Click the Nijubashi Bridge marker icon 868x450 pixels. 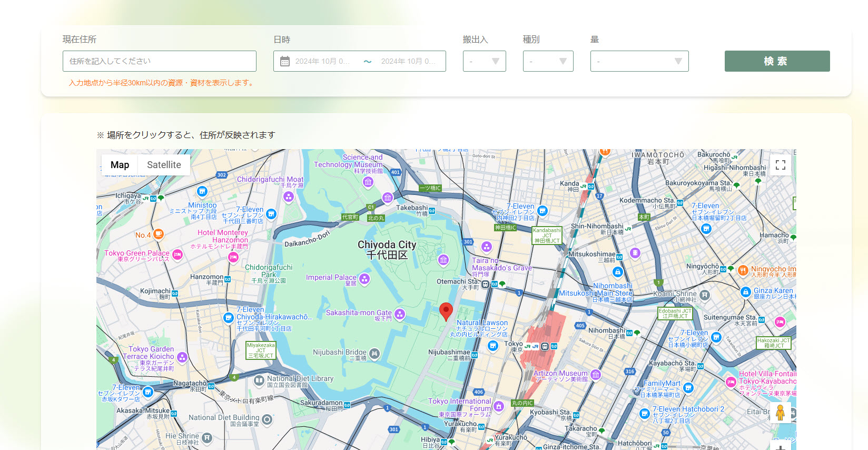click(374, 354)
